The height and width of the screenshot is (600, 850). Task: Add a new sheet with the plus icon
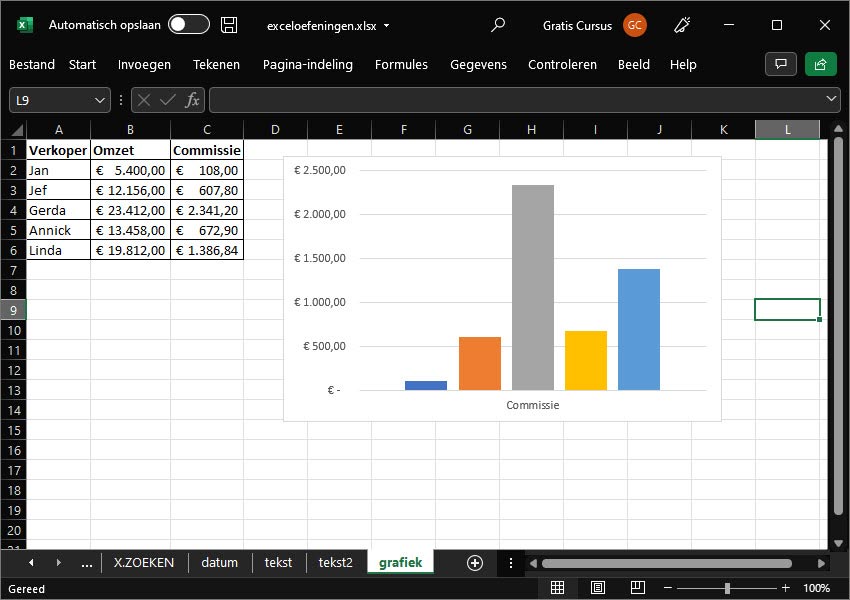point(475,563)
